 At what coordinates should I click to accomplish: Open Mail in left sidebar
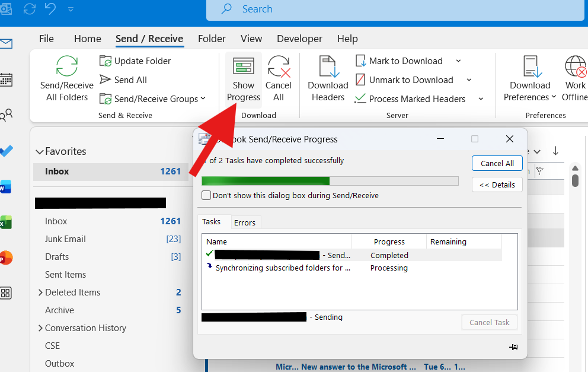pyautogui.click(x=6, y=44)
